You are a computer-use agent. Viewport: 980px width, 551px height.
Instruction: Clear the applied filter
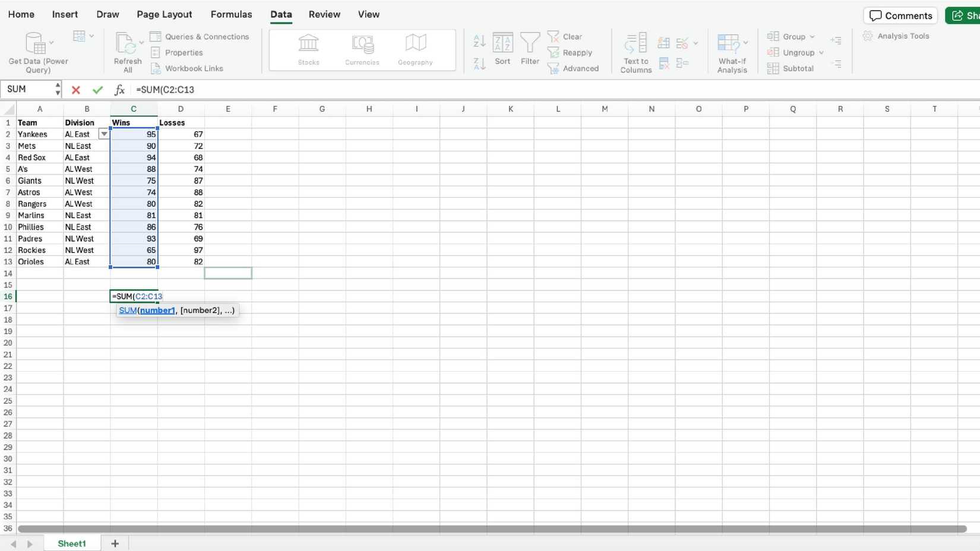point(565,36)
